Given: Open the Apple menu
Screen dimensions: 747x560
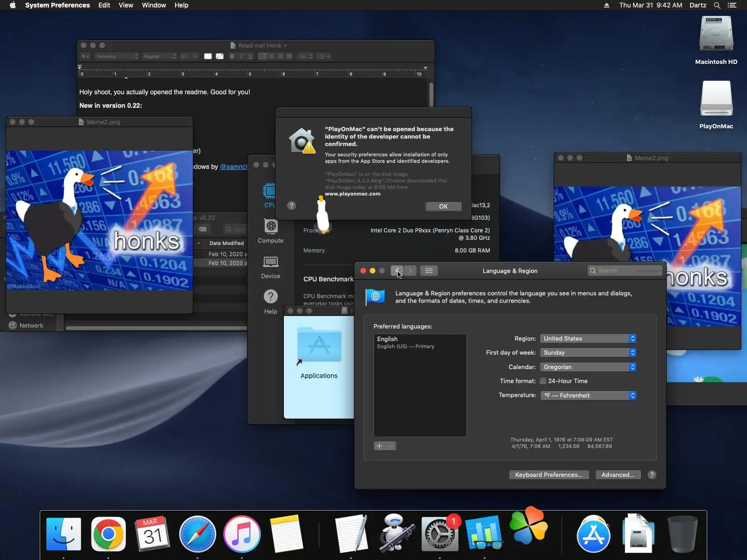Looking at the screenshot, I should point(13,5).
